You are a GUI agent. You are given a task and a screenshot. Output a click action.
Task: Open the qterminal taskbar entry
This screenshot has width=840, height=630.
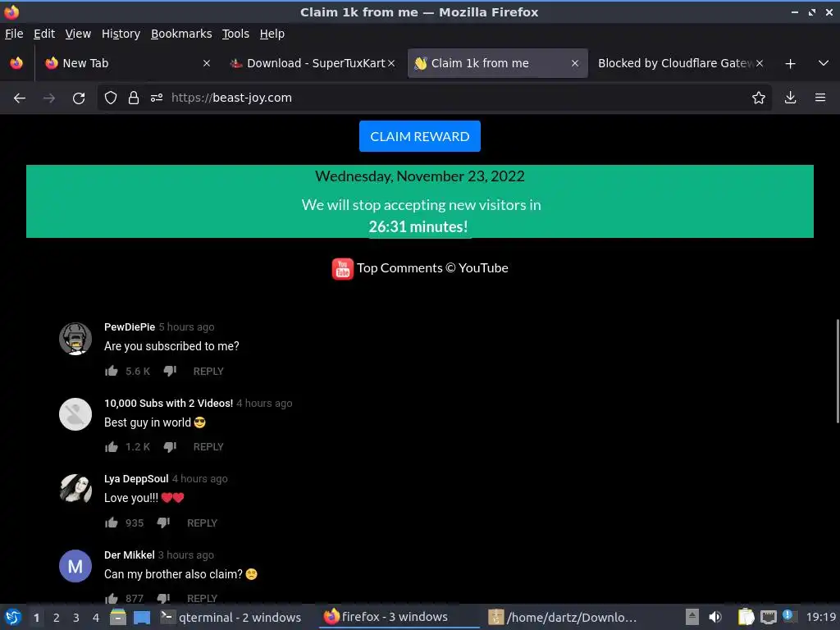click(231, 617)
